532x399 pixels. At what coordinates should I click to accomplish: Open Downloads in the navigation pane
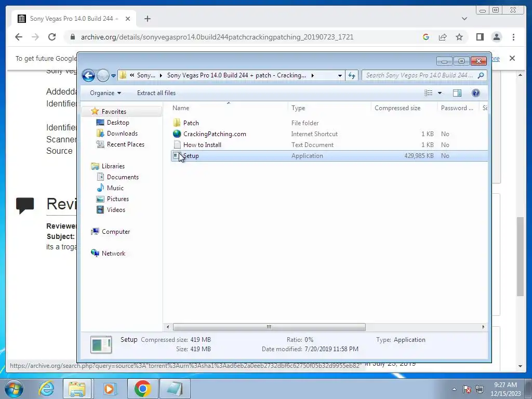click(122, 134)
